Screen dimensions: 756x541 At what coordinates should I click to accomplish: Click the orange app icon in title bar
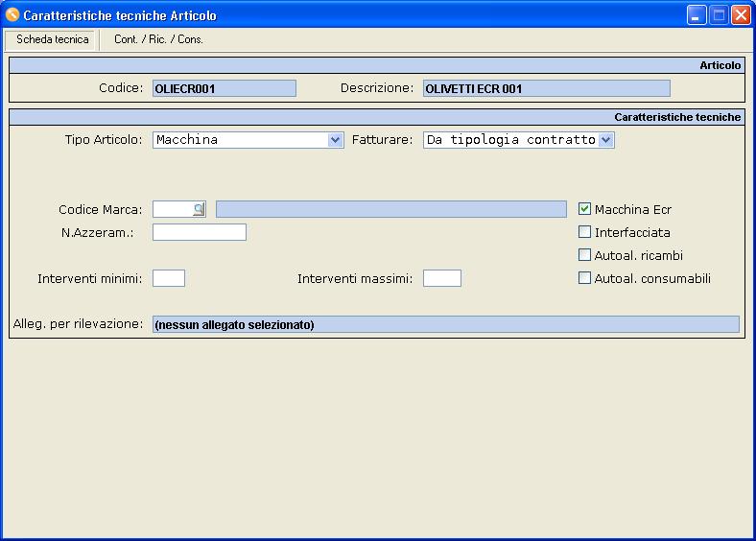tap(12, 15)
